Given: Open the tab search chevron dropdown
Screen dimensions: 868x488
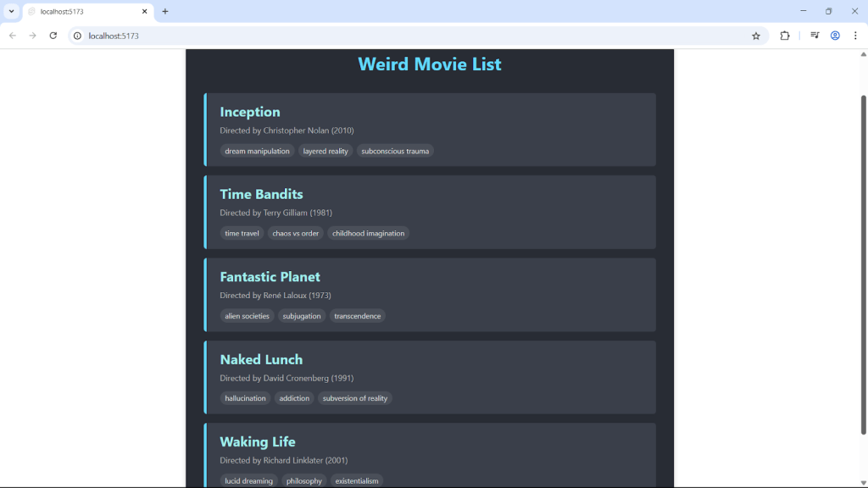Looking at the screenshot, I should (10, 11).
